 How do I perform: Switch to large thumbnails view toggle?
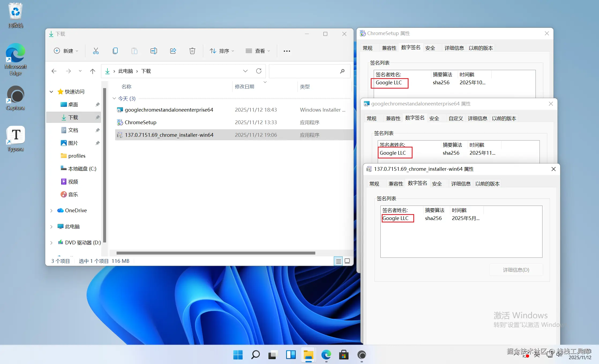347,261
